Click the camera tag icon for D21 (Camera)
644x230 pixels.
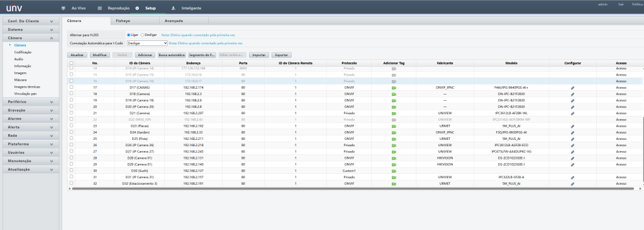tap(394, 113)
